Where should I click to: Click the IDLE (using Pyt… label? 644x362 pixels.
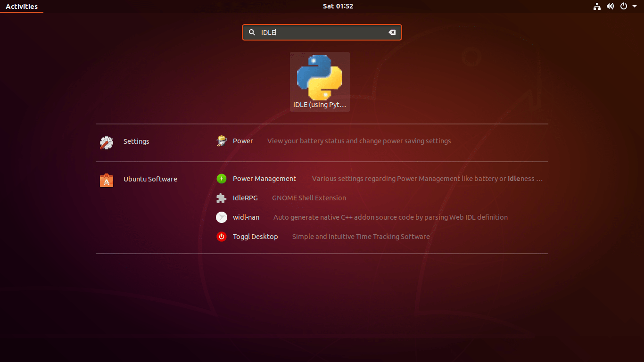click(320, 105)
